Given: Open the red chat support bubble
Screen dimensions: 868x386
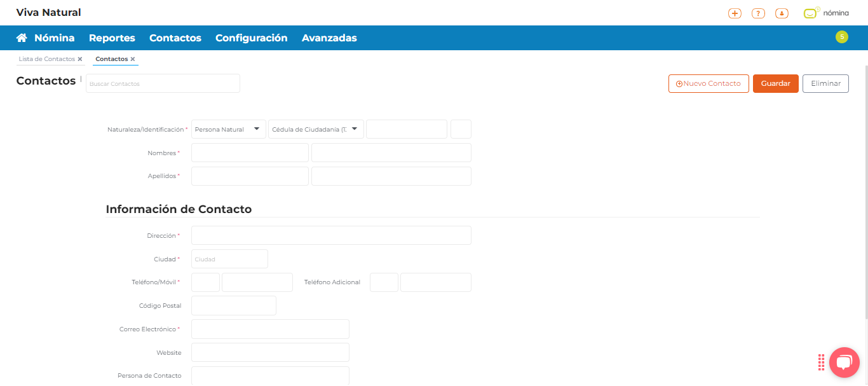Looking at the screenshot, I should pyautogui.click(x=844, y=362).
